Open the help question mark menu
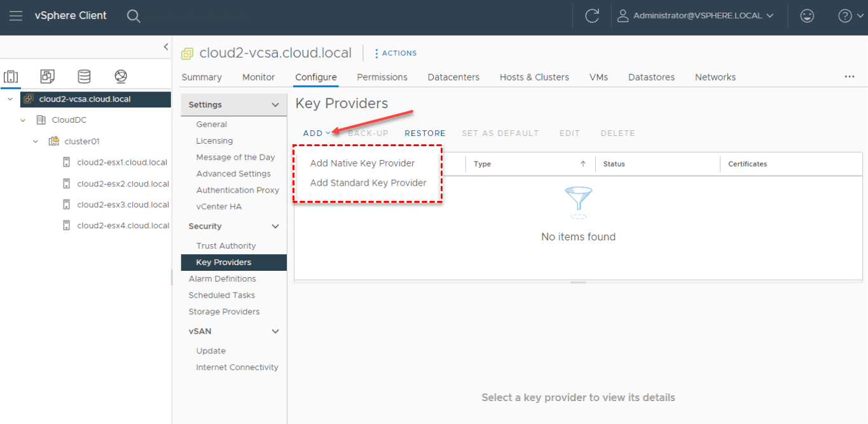This screenshot has height=424, width=868. pyautogui.click(x=851, y=16)
